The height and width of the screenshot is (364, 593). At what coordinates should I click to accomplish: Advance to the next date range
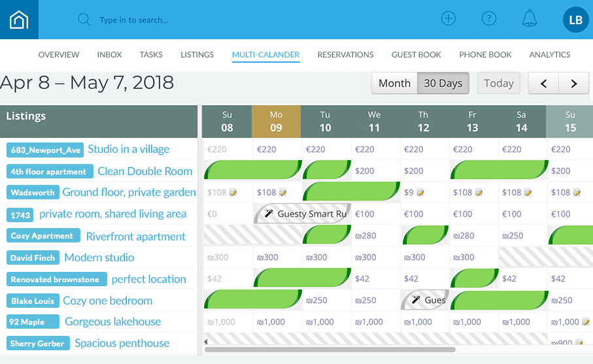click(574, 84)
